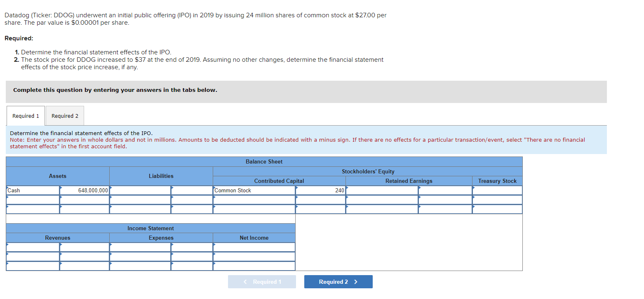Open the Liabilities account dropdown in the Cash row

pyautogui.click(x=140, y=190)
